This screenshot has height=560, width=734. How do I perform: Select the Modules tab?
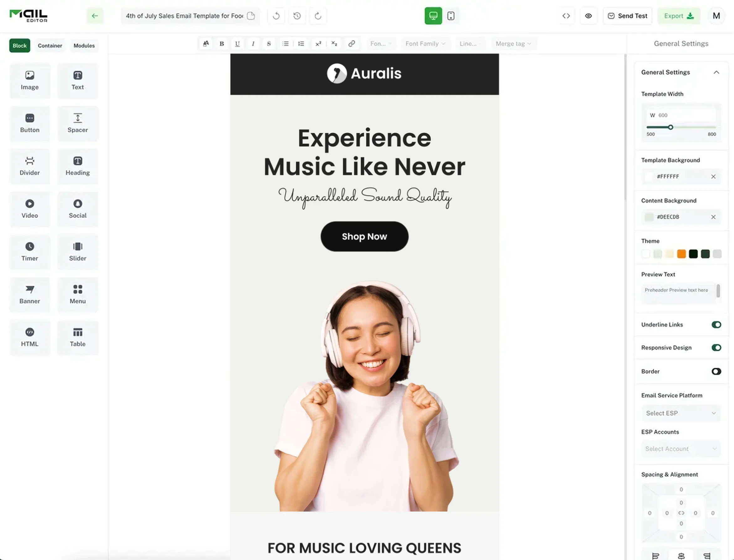(x=84, y=46)
